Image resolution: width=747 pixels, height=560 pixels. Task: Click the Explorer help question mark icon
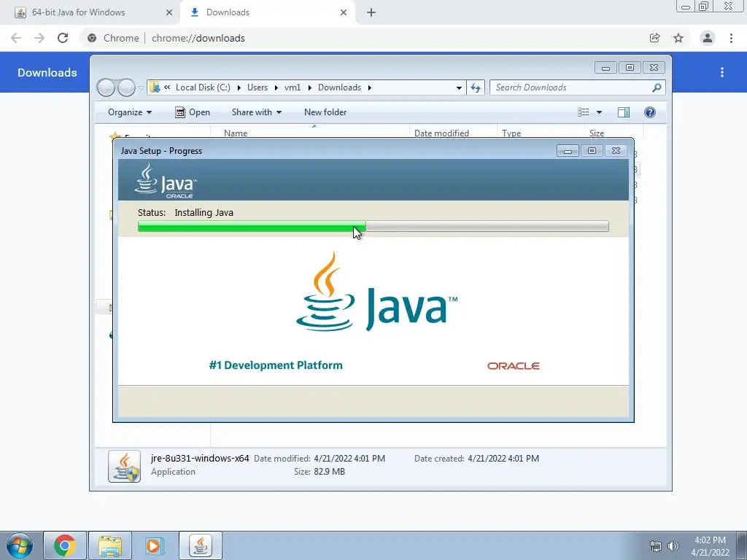pyautogui.click(x=650, y=112)
